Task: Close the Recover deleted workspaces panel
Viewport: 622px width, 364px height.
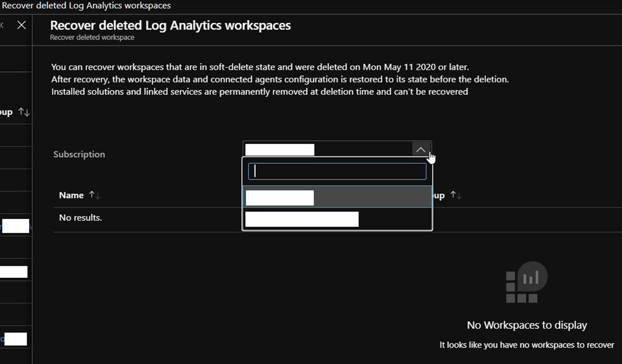Action: (x=21, y=25)
